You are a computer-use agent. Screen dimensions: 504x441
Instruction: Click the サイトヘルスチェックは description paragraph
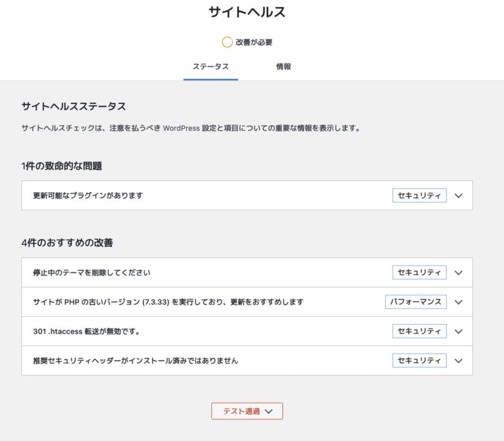coord(191,128)
